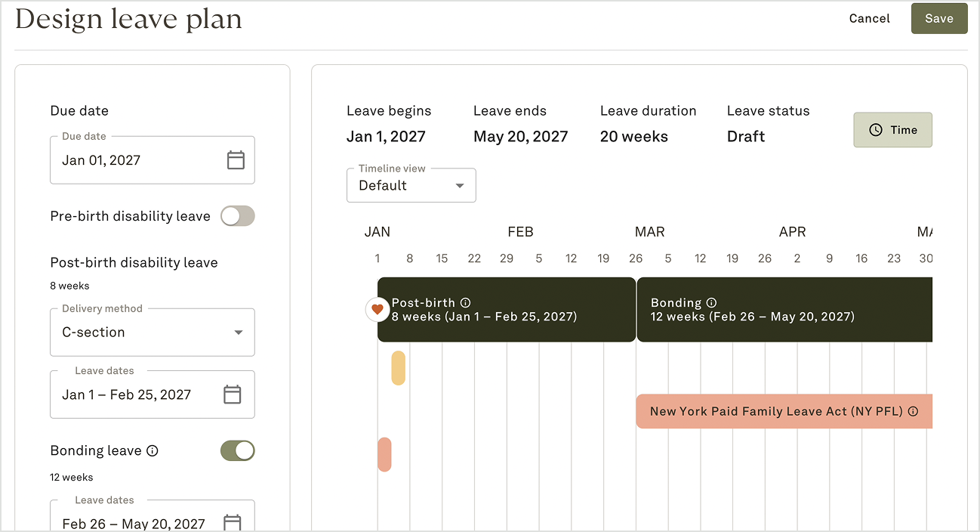The width and height of the screenshot is (980, 532).
Task: Click the JAN month label on timeline
Action: click(x=378, y=232)
